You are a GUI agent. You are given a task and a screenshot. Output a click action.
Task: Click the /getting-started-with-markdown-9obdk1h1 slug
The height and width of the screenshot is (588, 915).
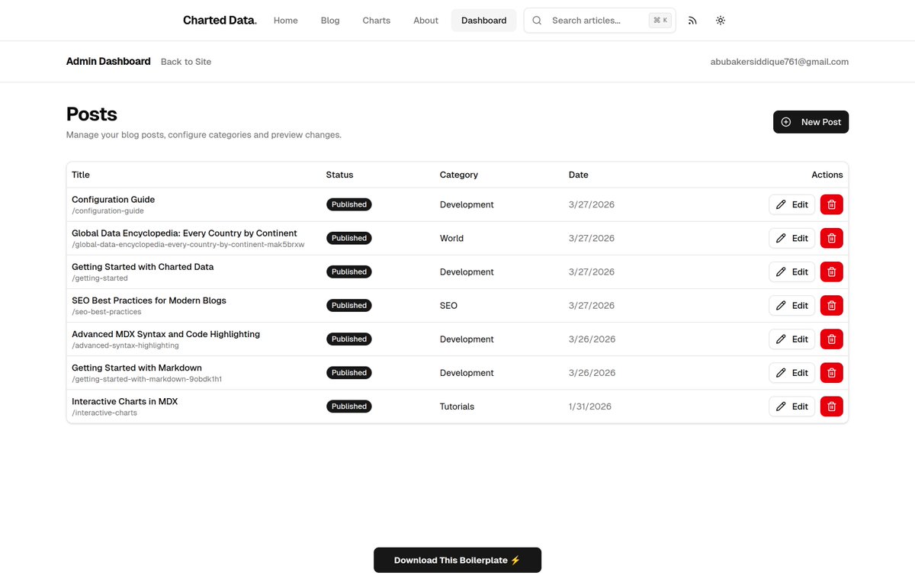coord(147,379)
